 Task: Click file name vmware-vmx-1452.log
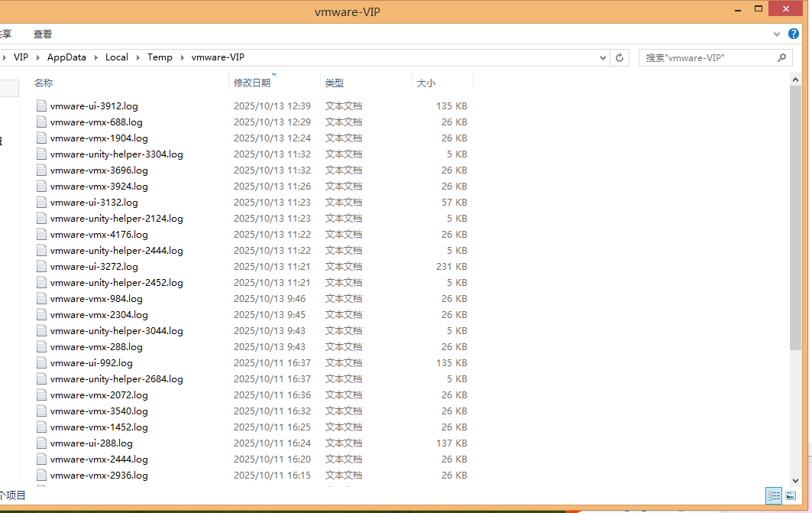tap(99, 427)
